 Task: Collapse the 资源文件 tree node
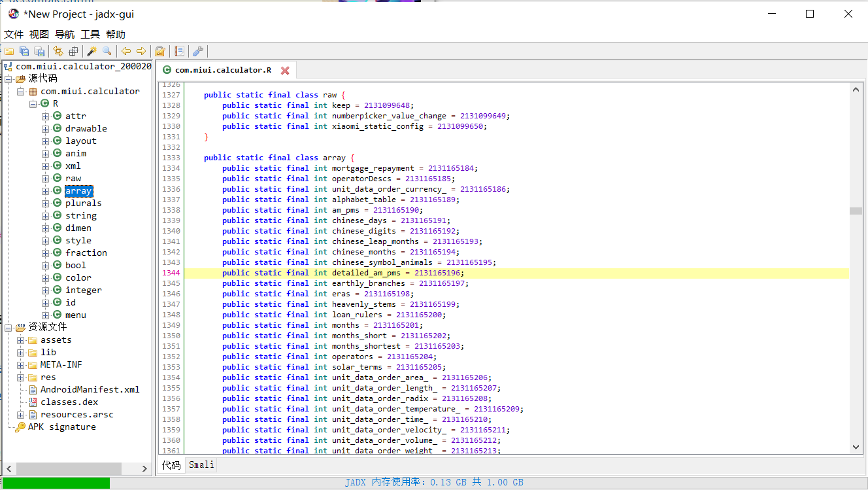[x=8, y=327]
